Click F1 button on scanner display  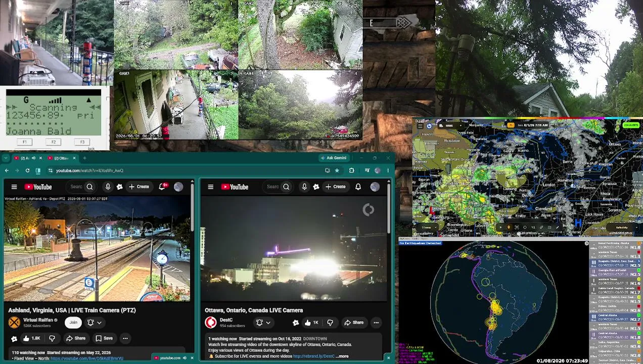coord(24,142)
